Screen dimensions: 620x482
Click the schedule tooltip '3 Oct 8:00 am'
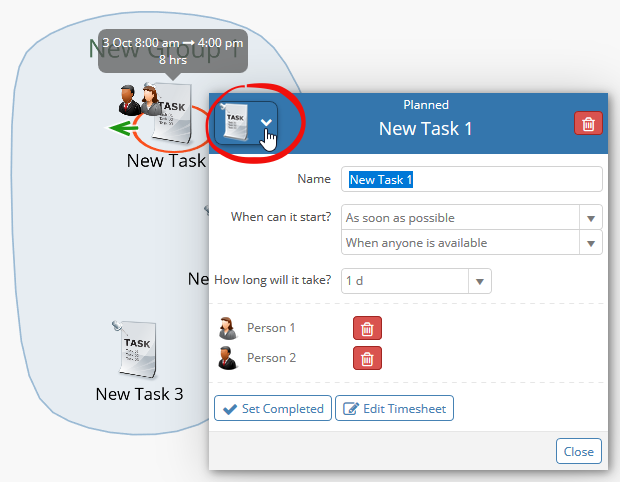173,51
